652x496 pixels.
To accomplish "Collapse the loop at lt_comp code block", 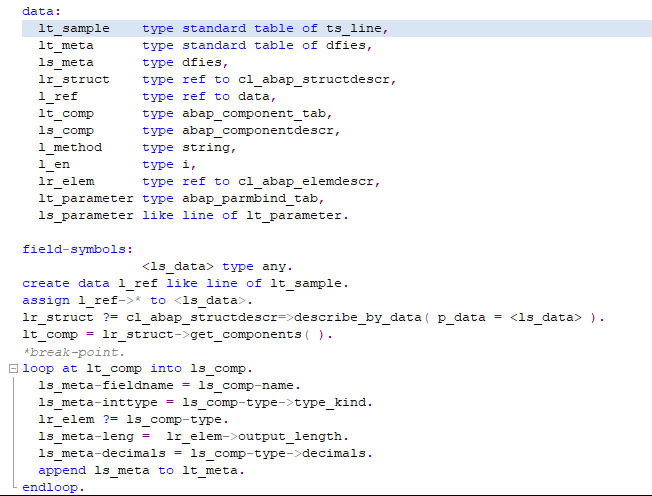I will pos(11,369).
